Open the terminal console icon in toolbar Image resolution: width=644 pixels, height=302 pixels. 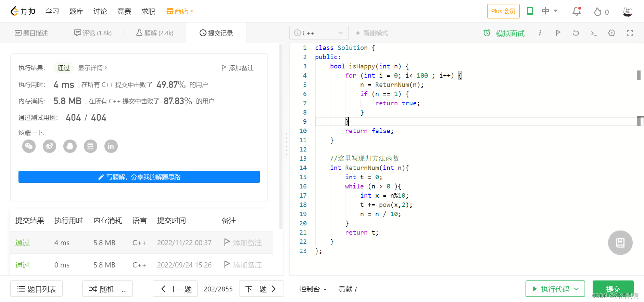coord(594,33)
